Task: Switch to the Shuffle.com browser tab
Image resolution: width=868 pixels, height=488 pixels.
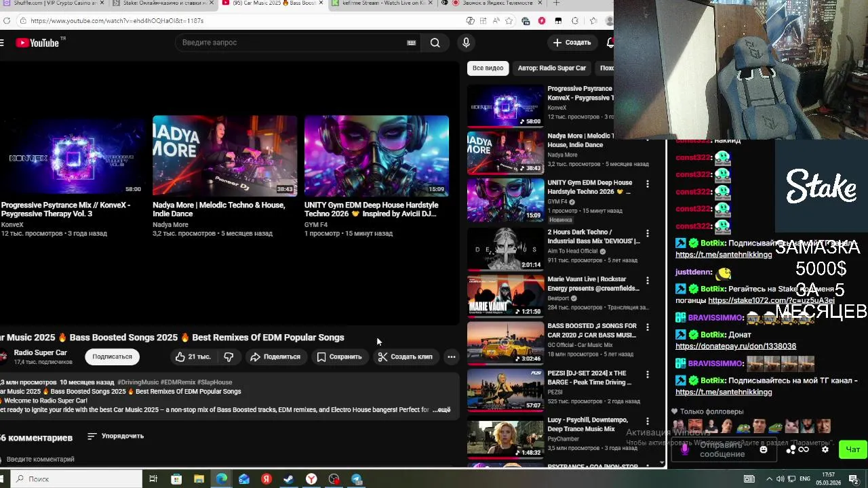Action: (x=54, y=3)
